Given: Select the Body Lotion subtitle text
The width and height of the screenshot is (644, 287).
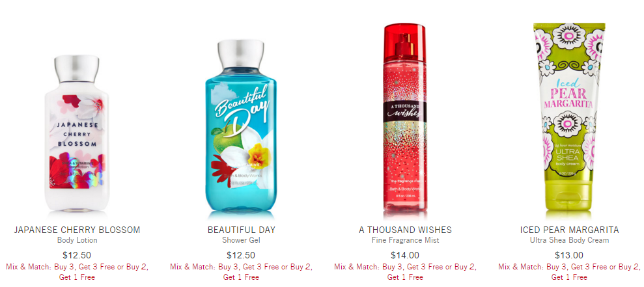Looking at the screenshot, I should pos(77,240).
